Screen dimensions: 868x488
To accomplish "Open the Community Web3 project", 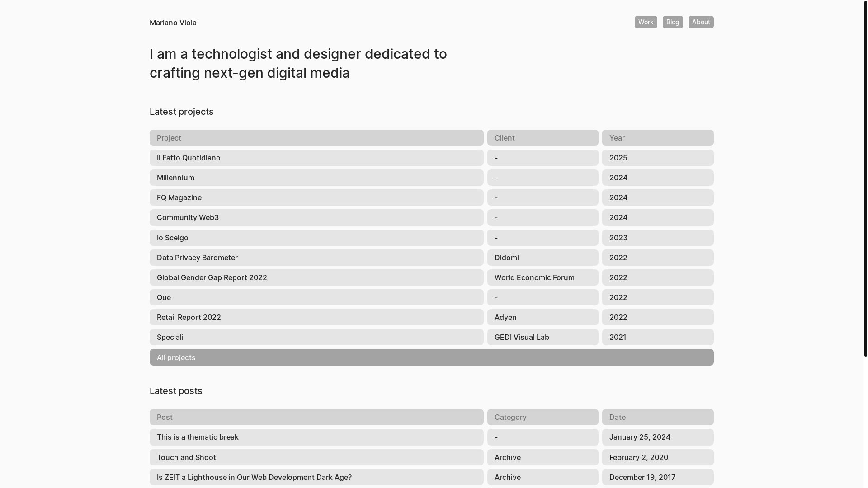I will coord(316,217).
